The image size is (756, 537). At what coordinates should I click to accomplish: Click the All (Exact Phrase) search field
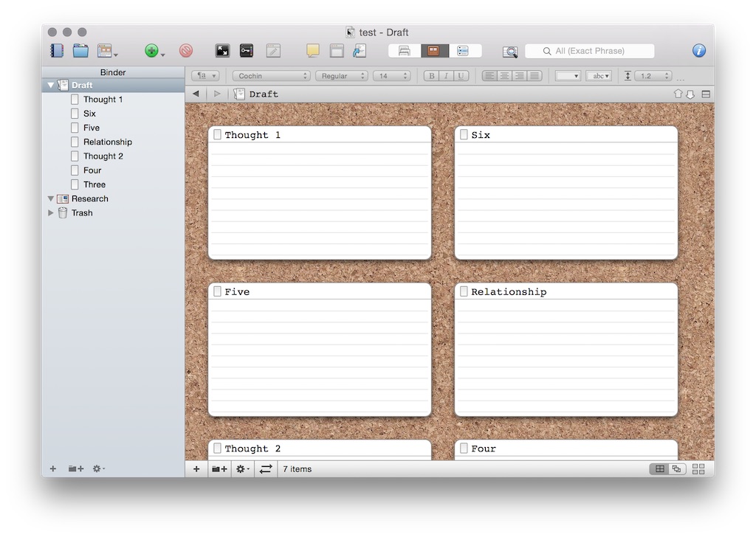(x=589, y=51)
